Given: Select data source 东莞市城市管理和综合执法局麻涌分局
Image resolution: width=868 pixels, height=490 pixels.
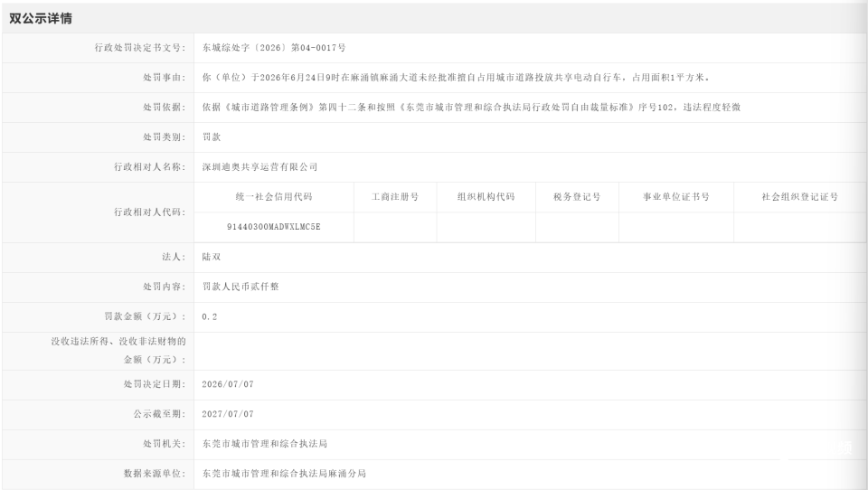Looking at the screenshot, I should click(284, 474).
